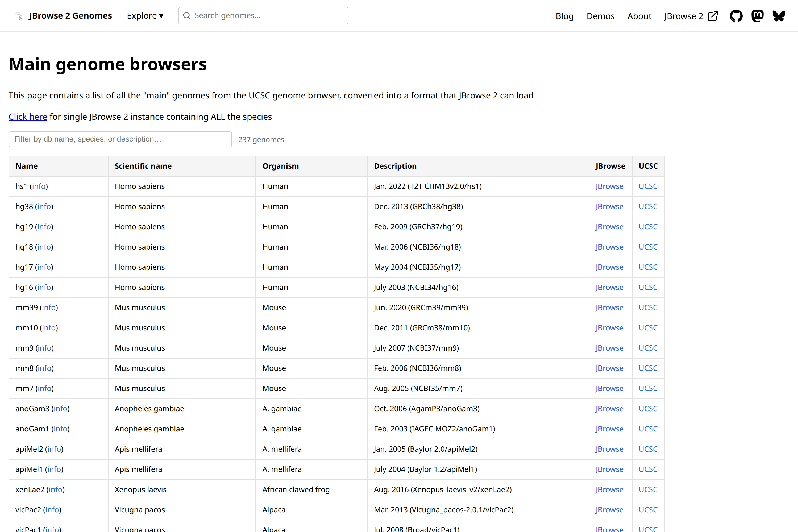The image size is (798, 532).
Task: Open JBrowse link for apiMel2 row
Action: tap(609, 449)
